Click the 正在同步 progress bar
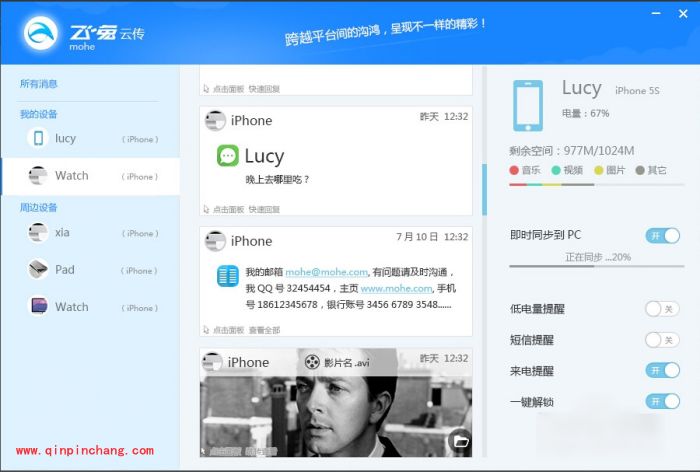 [596, 266]
